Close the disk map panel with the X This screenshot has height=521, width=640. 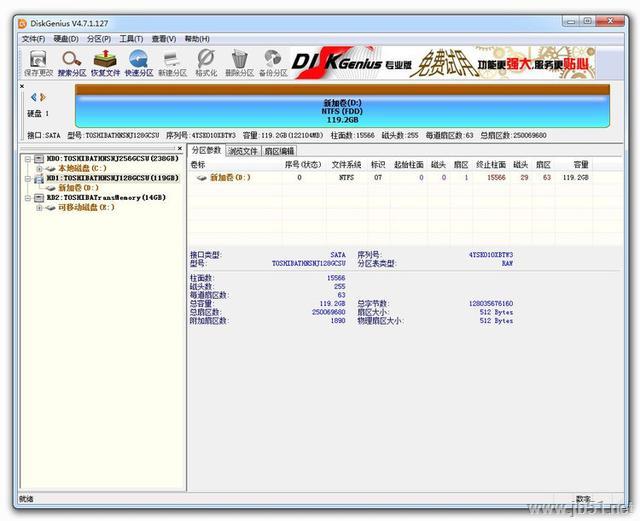[22, 86]
